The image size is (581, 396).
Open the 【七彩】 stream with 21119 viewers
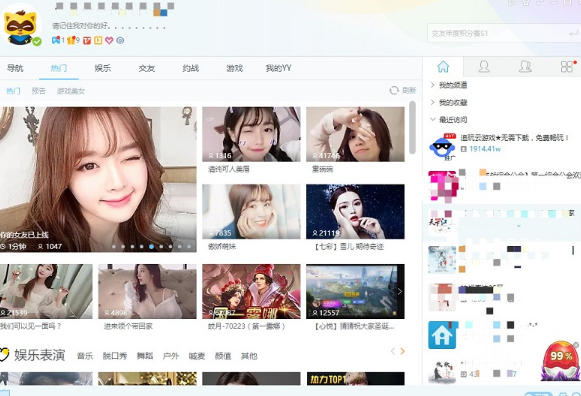pos(355,212)
